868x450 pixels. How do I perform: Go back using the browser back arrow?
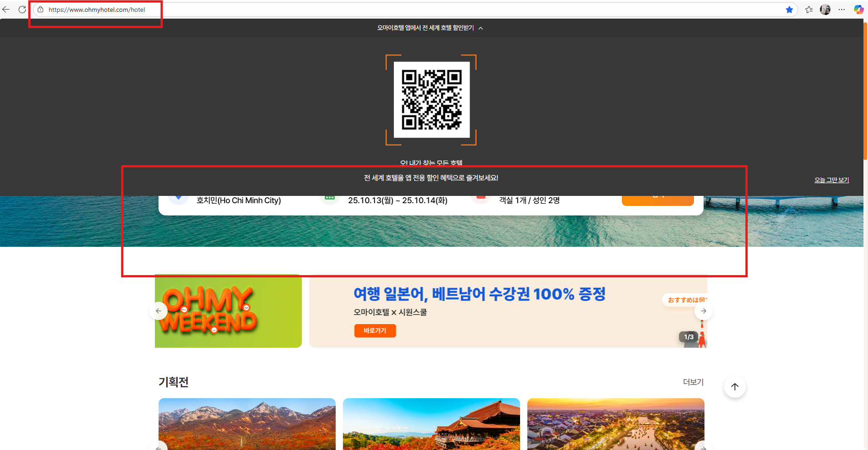coord(6,10)
